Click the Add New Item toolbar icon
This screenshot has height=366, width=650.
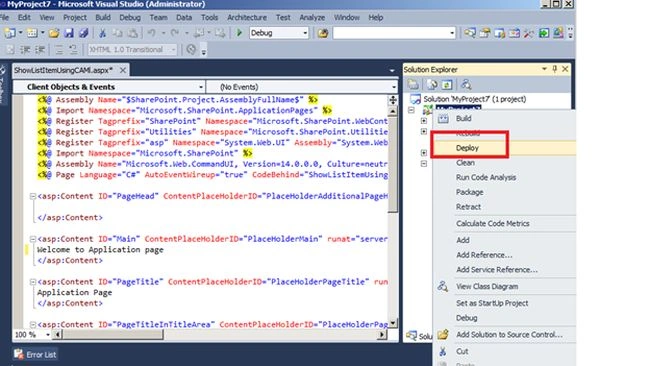point(32,33)
